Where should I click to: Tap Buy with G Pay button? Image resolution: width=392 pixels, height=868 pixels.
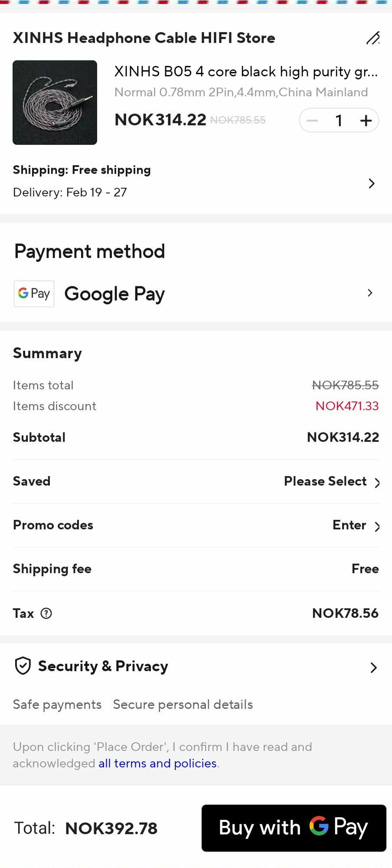click(x=294, y=828)
